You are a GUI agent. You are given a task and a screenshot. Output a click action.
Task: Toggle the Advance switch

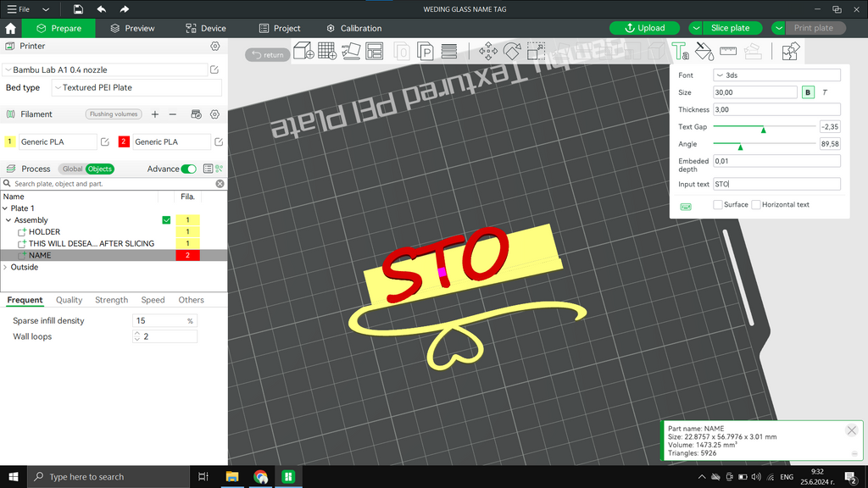coord(188,169)
